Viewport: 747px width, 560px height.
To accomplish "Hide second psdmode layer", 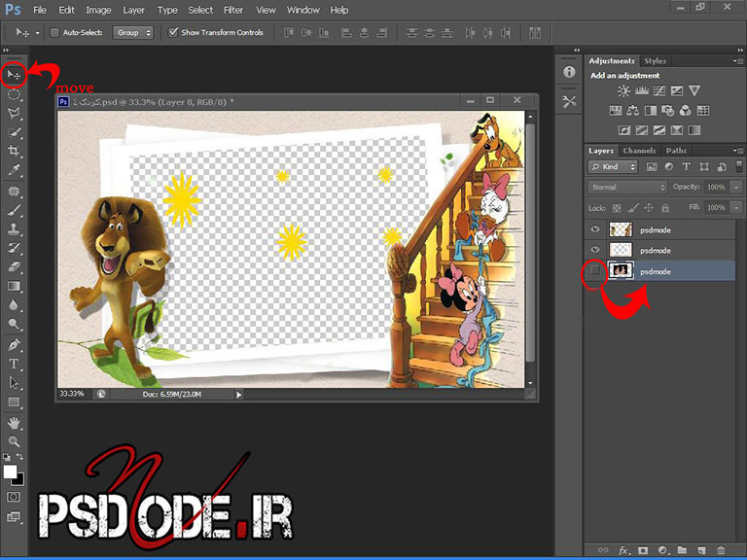I will click(x=595, y=250).
